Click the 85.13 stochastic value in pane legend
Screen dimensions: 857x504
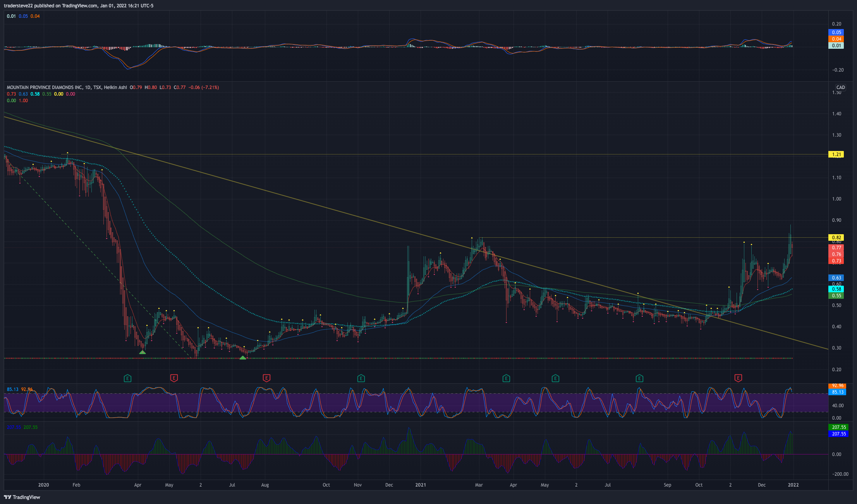[12, 389]
